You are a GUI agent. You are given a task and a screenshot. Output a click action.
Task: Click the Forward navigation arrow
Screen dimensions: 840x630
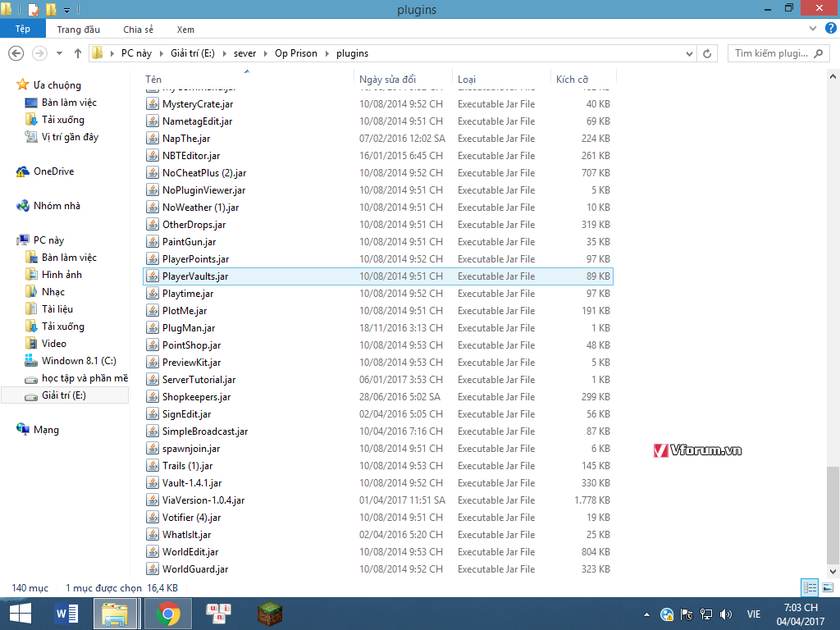pyautogui.click(x=39, y=53)
